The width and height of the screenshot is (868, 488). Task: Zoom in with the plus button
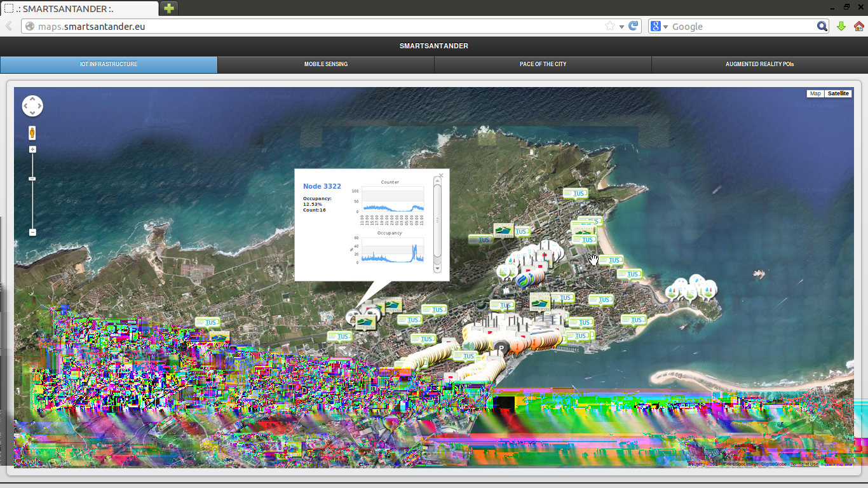pos(32,149)
